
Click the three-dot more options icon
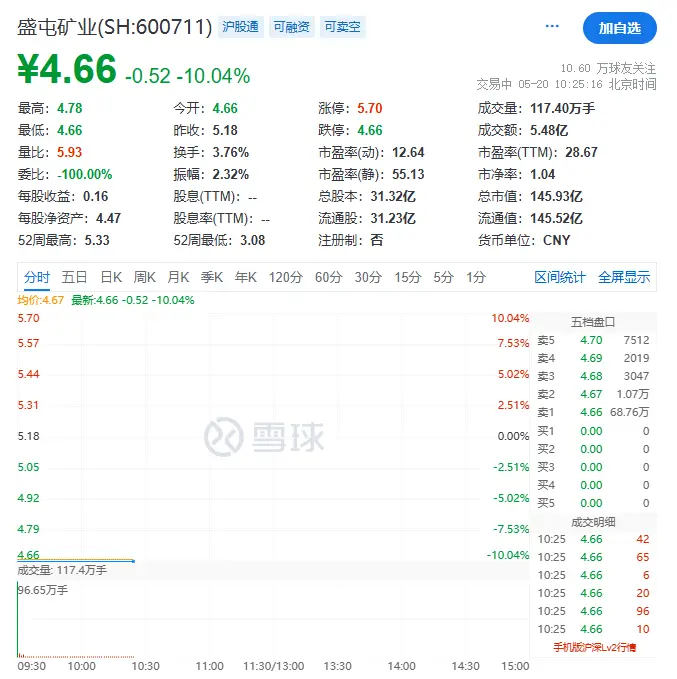(552, 27)
